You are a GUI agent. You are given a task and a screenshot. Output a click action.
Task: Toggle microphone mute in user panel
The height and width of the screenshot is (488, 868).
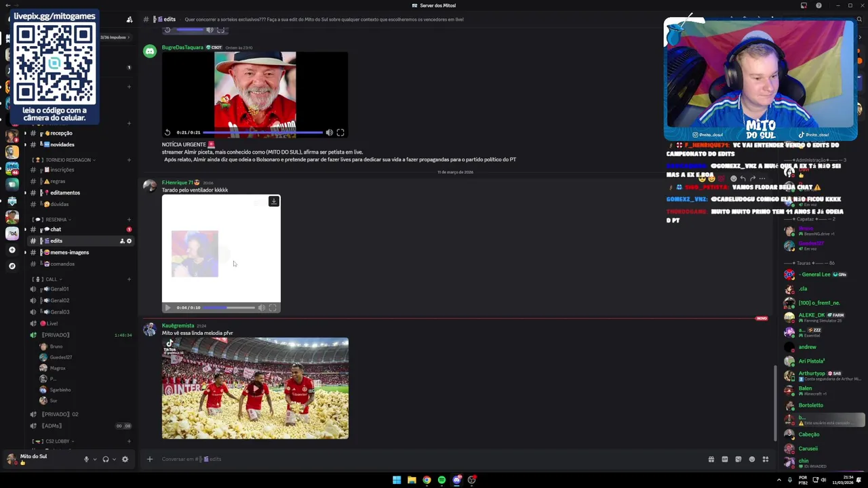(x=86, y=460)
